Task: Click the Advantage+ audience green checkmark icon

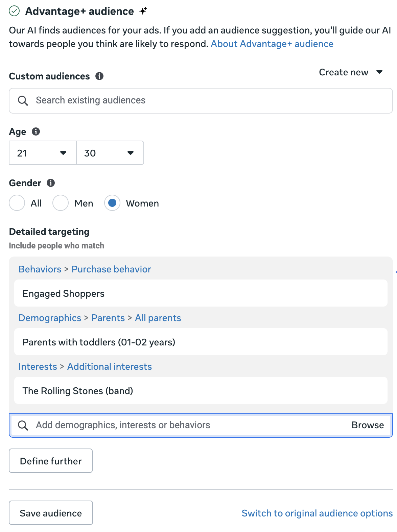Action: 14,11
